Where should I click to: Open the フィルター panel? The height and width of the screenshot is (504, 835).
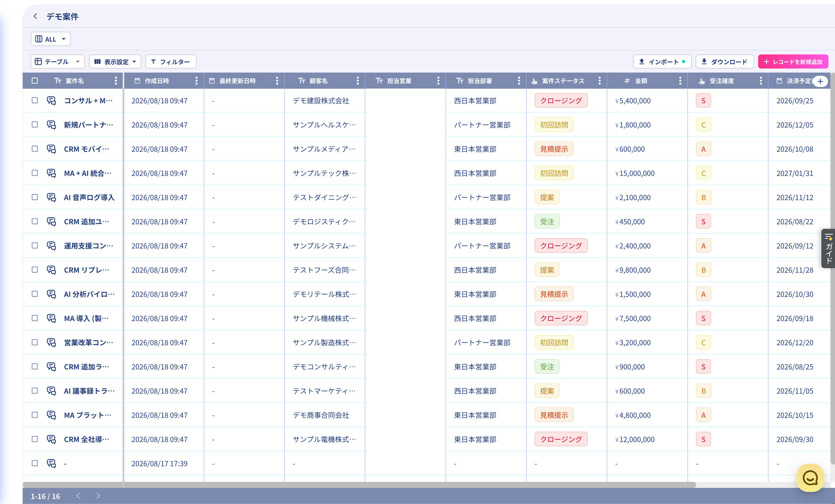tap(171, 62)
